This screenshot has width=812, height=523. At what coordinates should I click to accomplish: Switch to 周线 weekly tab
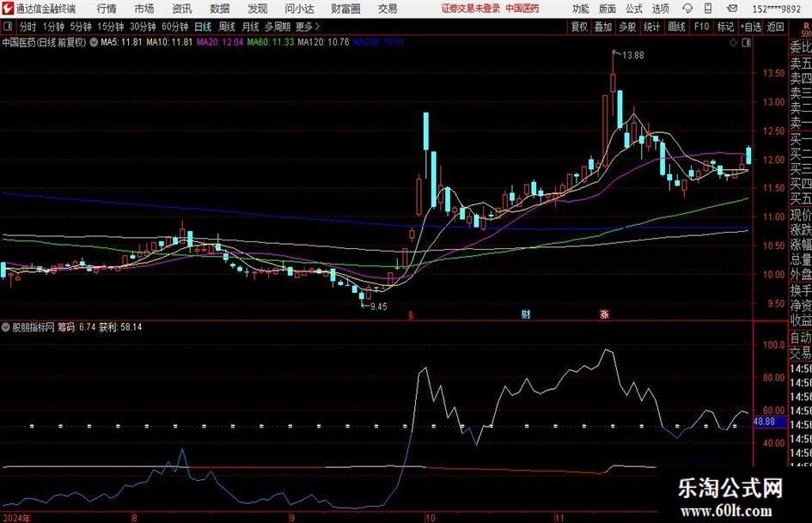coord(226,27)
